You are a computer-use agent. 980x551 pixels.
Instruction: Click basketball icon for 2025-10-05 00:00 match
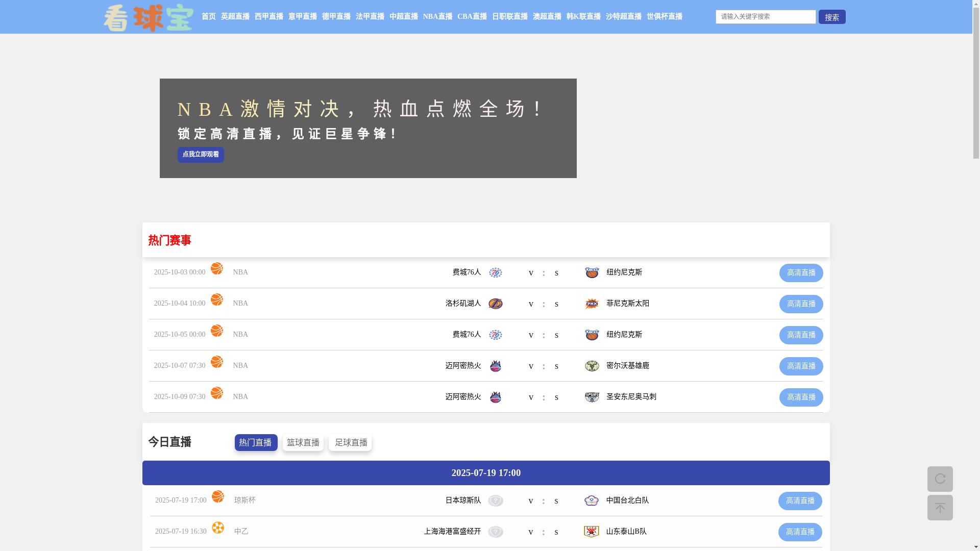click(x=217, y=331)
